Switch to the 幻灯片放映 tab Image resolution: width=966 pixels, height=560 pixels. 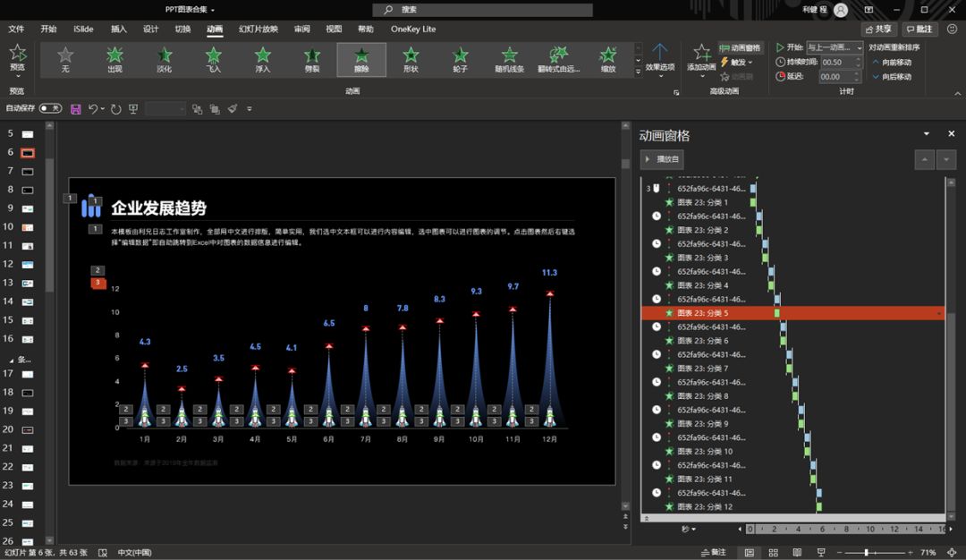[x=258, y=29]
